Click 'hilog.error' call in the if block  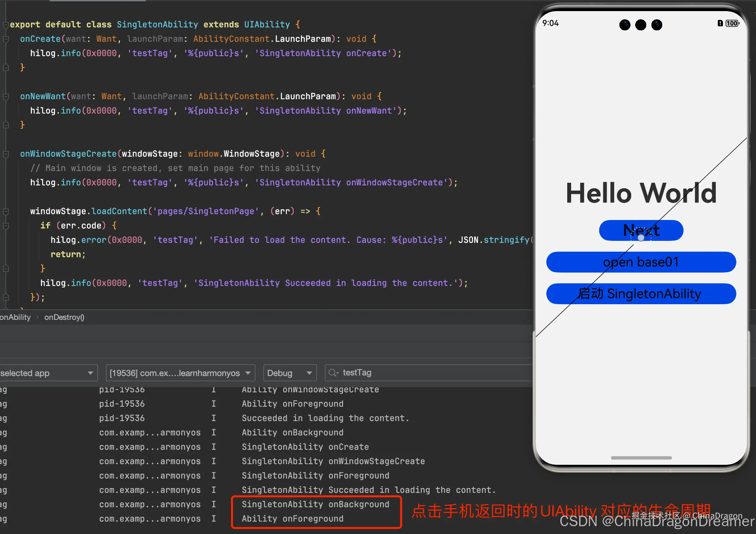pos(78,240)
